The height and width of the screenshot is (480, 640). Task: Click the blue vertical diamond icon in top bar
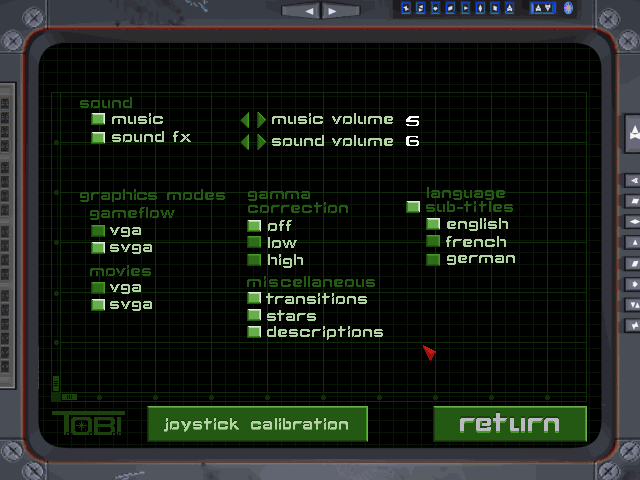point(480,8)
